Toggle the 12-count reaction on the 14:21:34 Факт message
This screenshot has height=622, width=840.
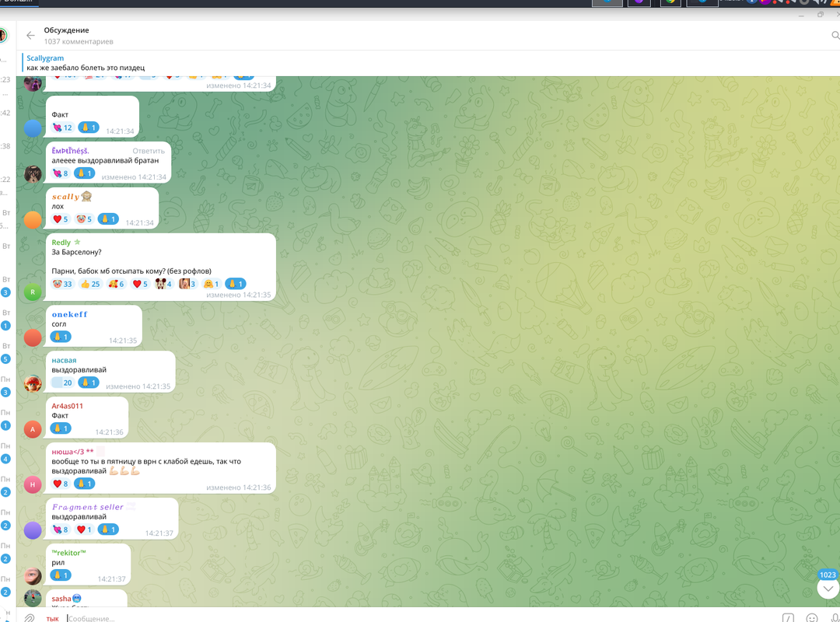click(62, 128)
